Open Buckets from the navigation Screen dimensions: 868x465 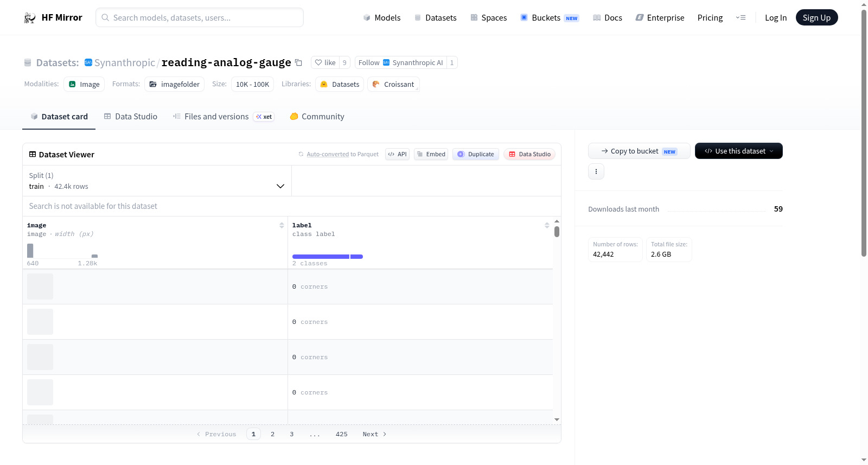(550, 17)
